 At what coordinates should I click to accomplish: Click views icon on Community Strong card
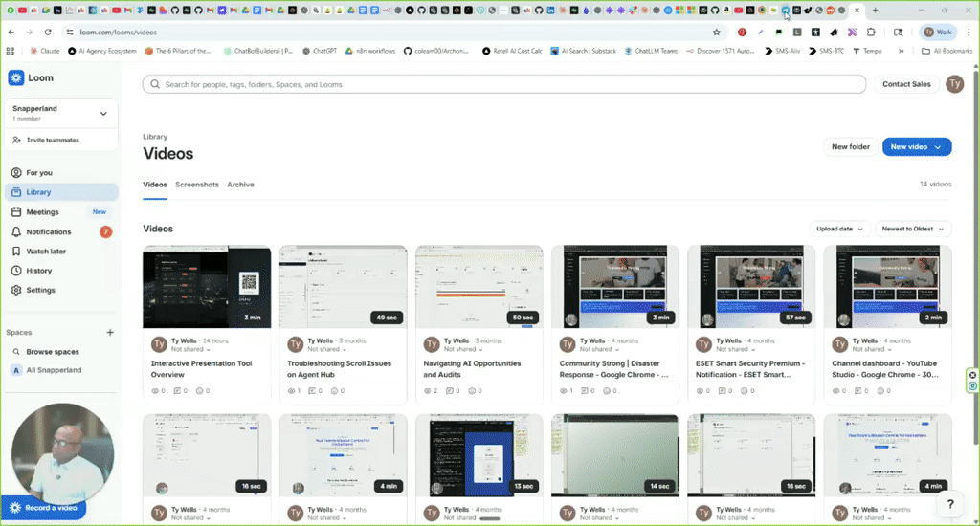pos(564,391)
